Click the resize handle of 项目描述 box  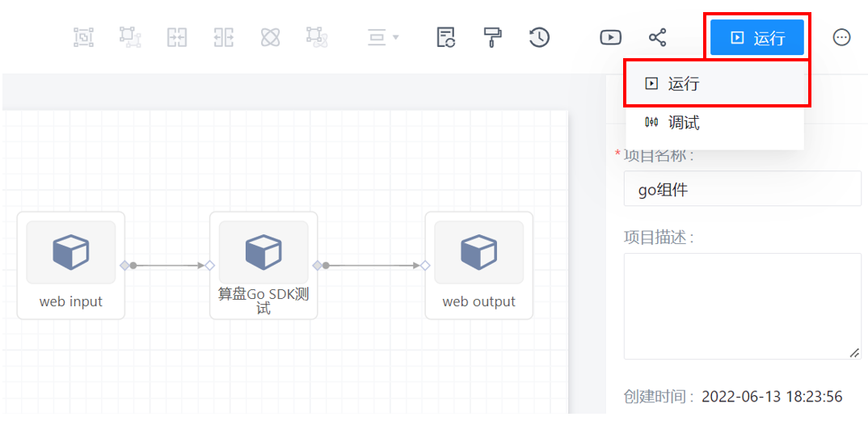pyautogui.click(x=854, y=352)
